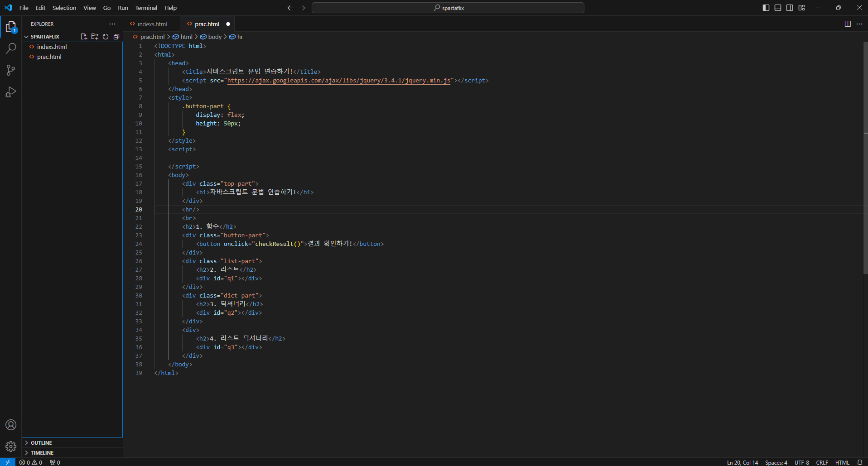The image size is (868, 466).
Task: Open the notifications bell
Action: pyautogui.click(x=860, y=462)
